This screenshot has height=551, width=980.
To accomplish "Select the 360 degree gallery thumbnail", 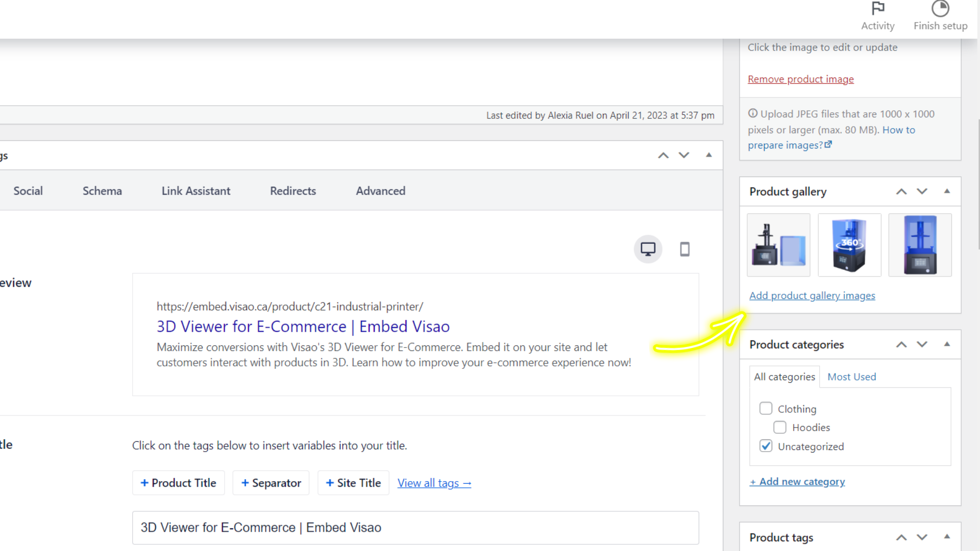I will pos(849,245).
